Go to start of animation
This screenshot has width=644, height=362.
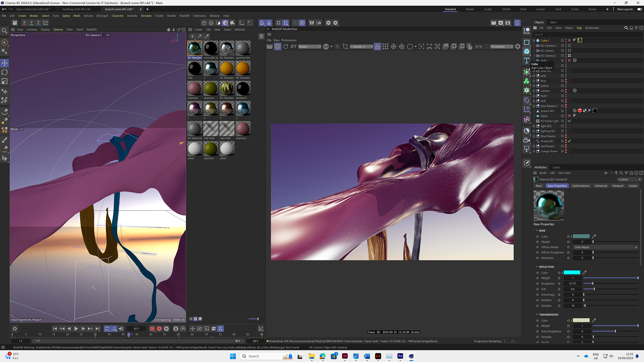point(55,329)
